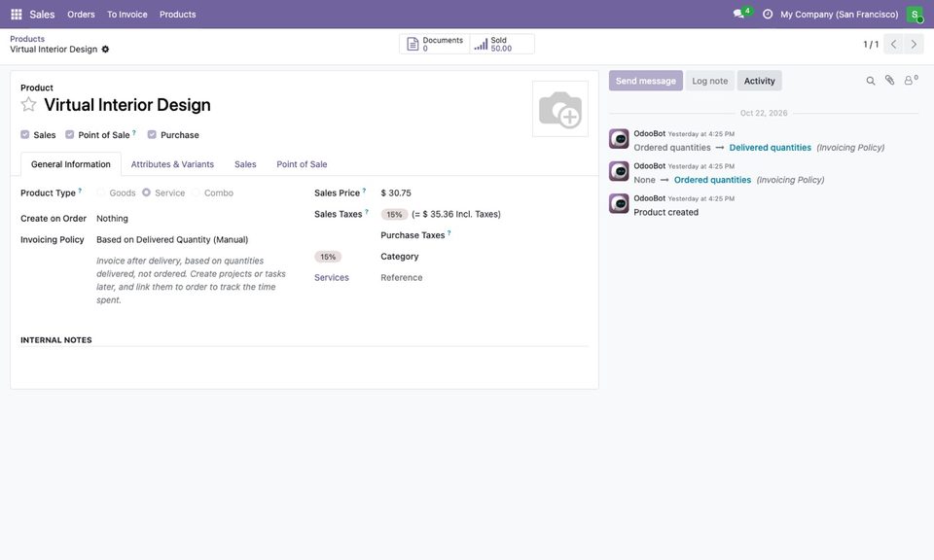This screenshot has width=934, height=560.
Task: Switch to the Sales tab in the product form
Action: click(245, 164)
